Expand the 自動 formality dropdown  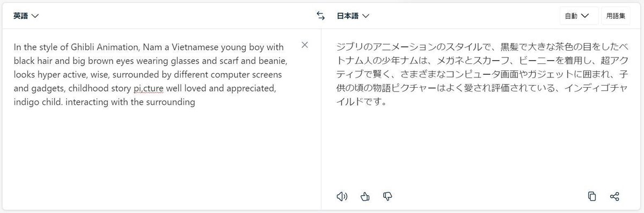coord(579,16)
